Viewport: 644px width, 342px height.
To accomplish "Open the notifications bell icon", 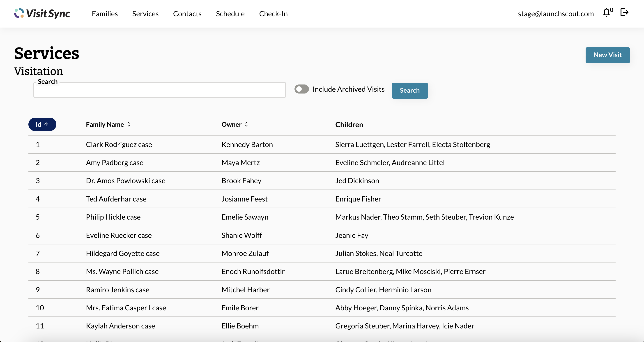I will (x=606, y=12).
